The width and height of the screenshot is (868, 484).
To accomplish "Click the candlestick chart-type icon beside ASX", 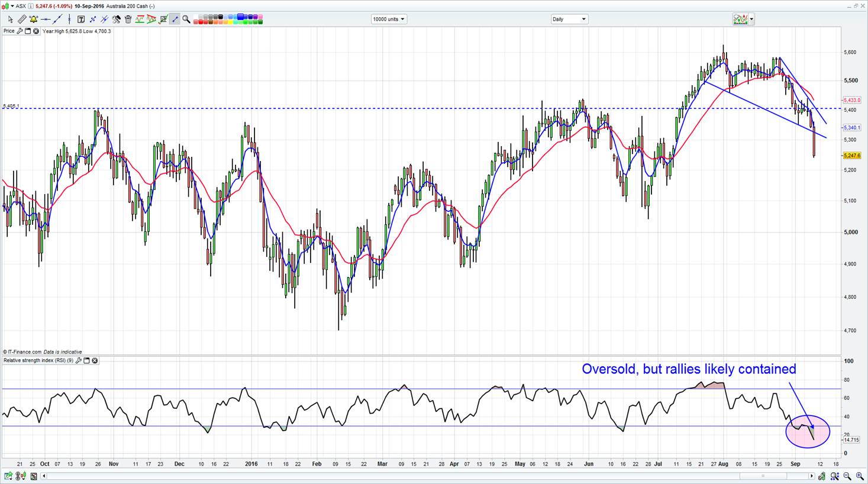I will click(x=5, y=6).
